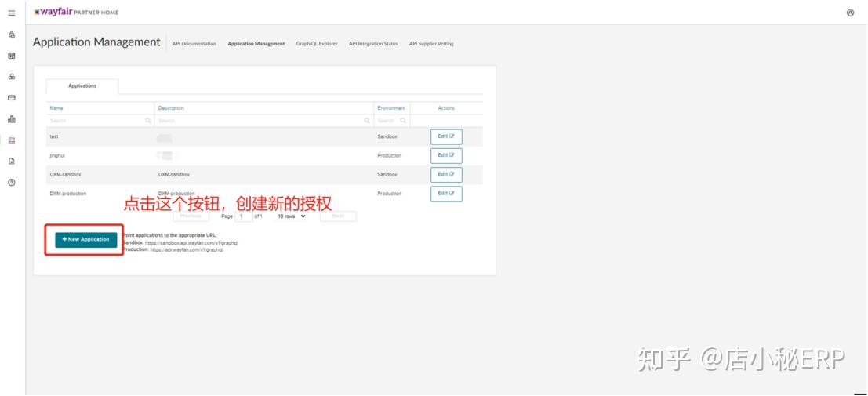Click the Production api.wayfair.com URL text
Screen dimensions: 868x396
[x=187, y=250]
